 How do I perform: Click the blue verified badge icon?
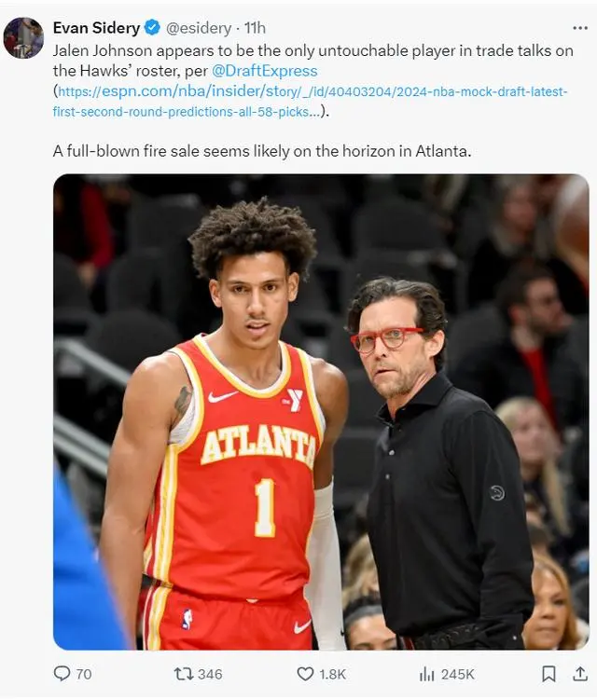[x=152, y=28]
